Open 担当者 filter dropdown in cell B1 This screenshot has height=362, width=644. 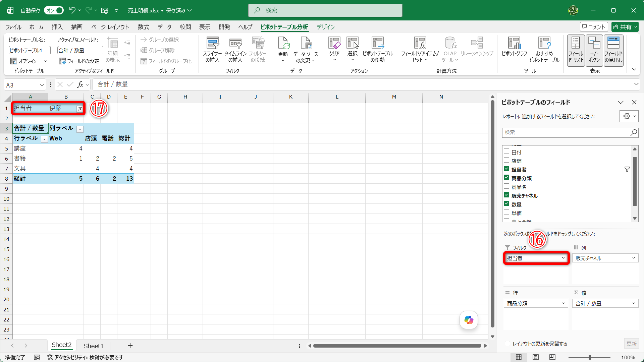[79, 109]
